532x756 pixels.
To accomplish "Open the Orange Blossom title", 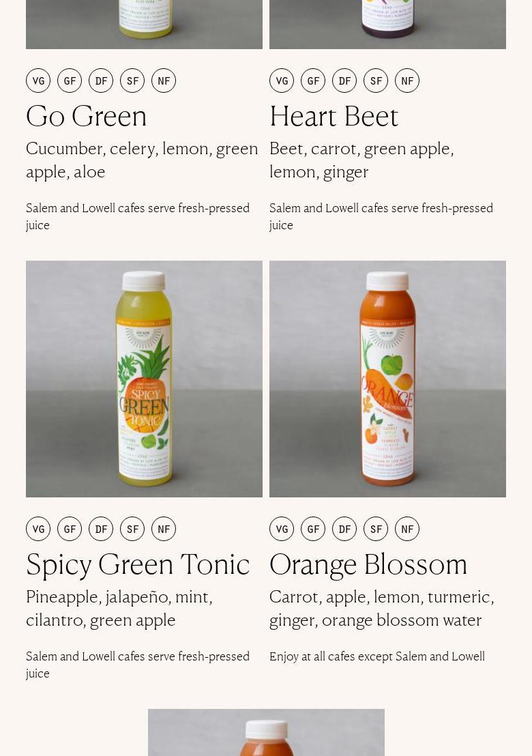I will [x=368, y=565].
